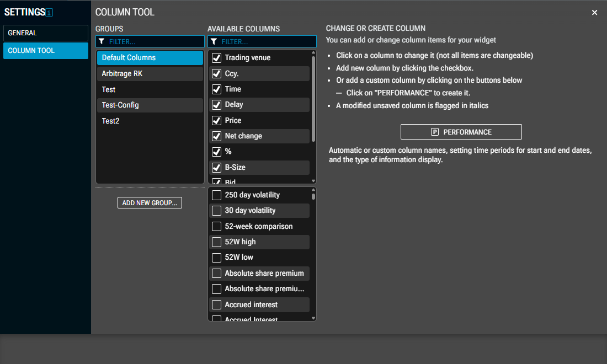Choose the Test group
Viewport: 607px width, 364px height.
point(150,89)
